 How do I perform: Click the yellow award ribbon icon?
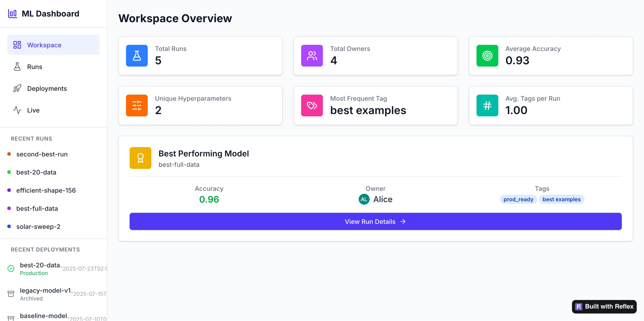point(140,158)
